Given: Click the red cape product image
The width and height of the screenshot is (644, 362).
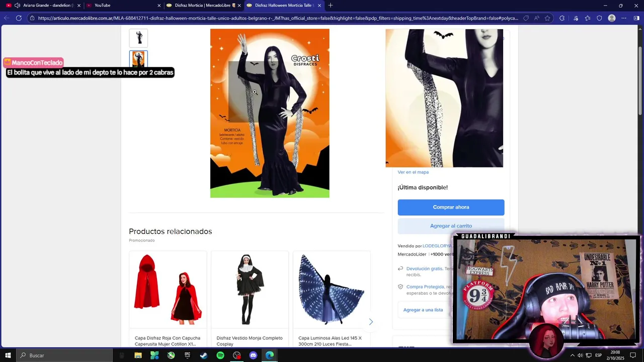Looking at the screenshot, I should click(x=168, y=289).
